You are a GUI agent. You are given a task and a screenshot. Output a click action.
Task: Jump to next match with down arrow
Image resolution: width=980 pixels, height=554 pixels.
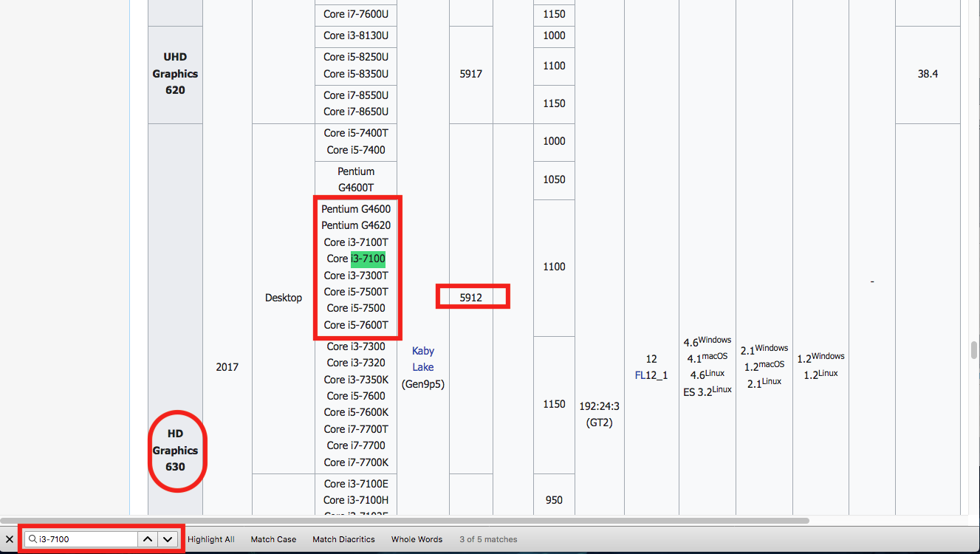pyautogui.click(x=168, y=539)
